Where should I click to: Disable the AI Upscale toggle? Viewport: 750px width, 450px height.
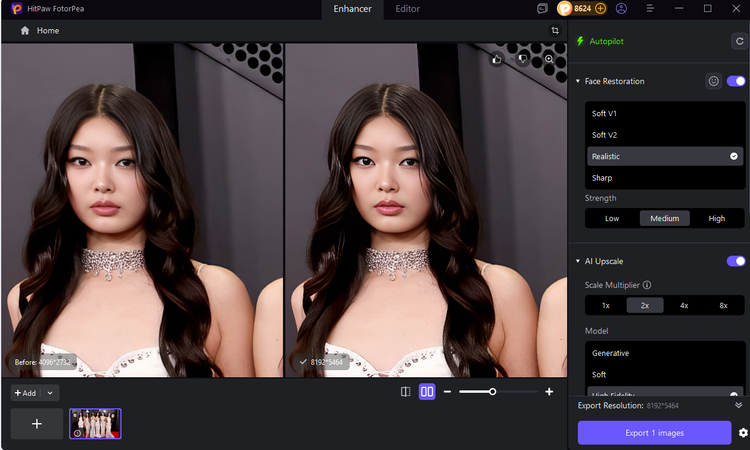(736, 261)
